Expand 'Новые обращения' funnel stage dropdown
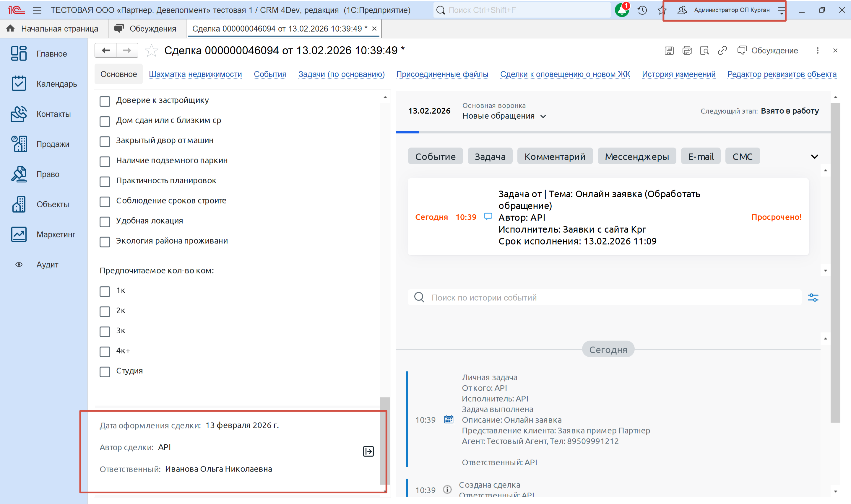 coord(543,116)
